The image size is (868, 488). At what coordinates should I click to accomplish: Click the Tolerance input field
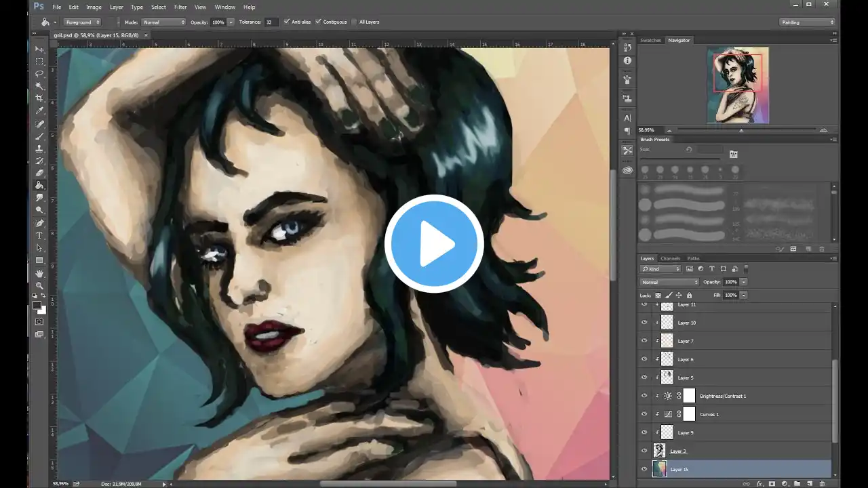tap(271, 22)
